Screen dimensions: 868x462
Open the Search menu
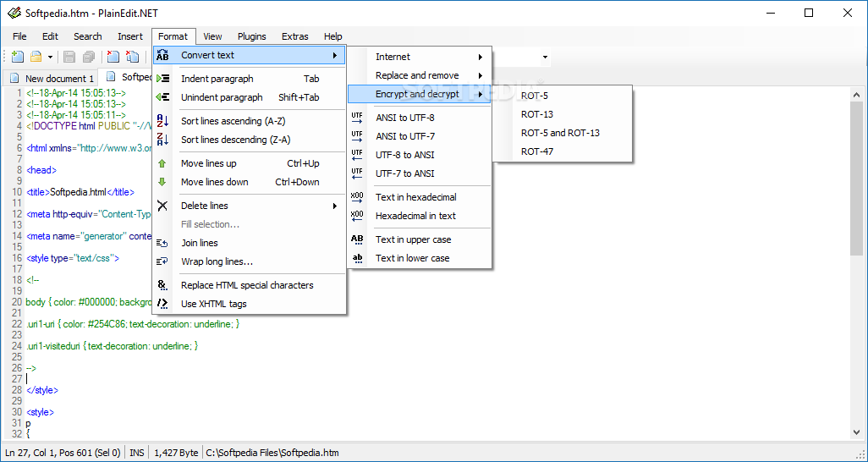[x=87, y=36]
